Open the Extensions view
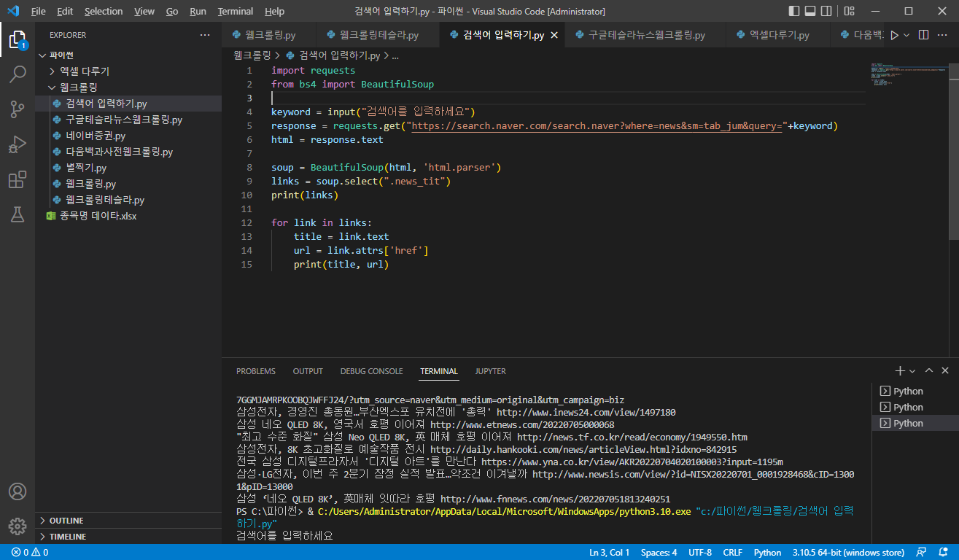 point(18,179)
